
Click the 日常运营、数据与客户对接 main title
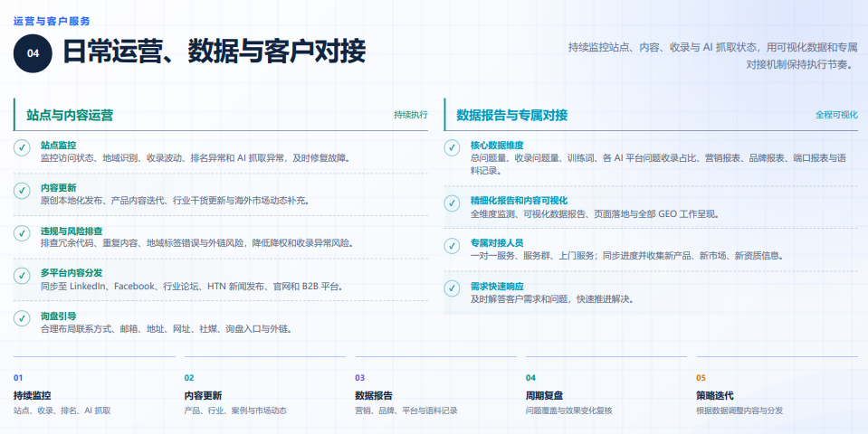(x=214, y=52)
